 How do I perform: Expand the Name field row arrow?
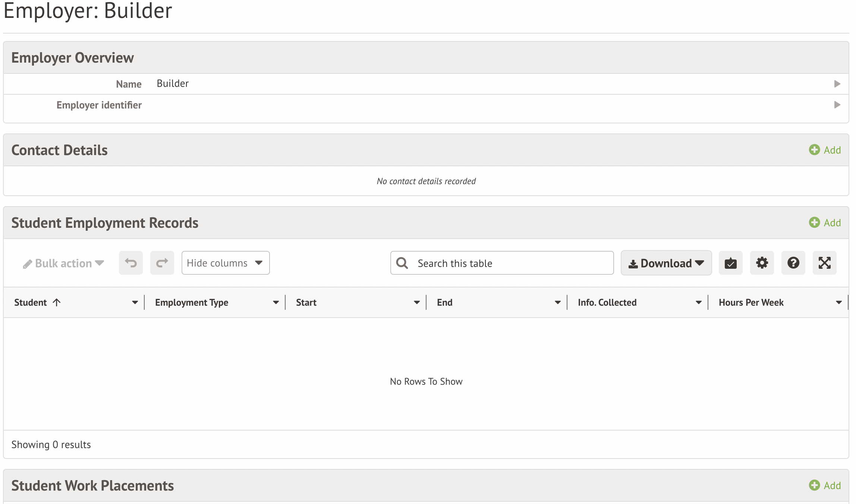tap(837, 84)
